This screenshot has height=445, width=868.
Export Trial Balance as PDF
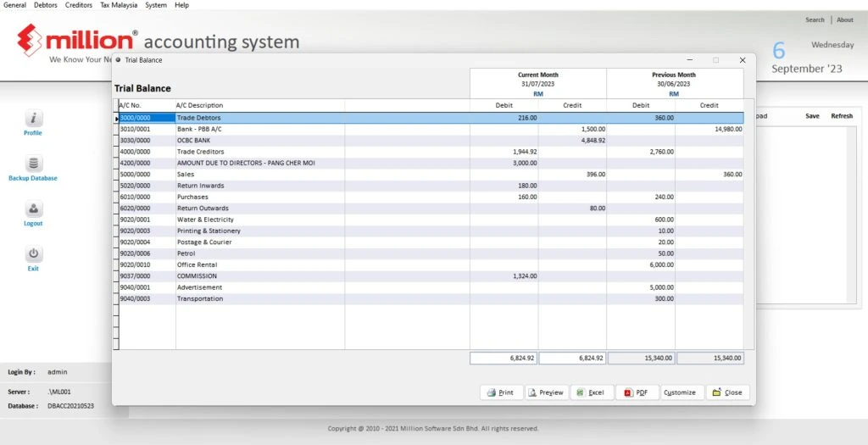tap(637, 392)
